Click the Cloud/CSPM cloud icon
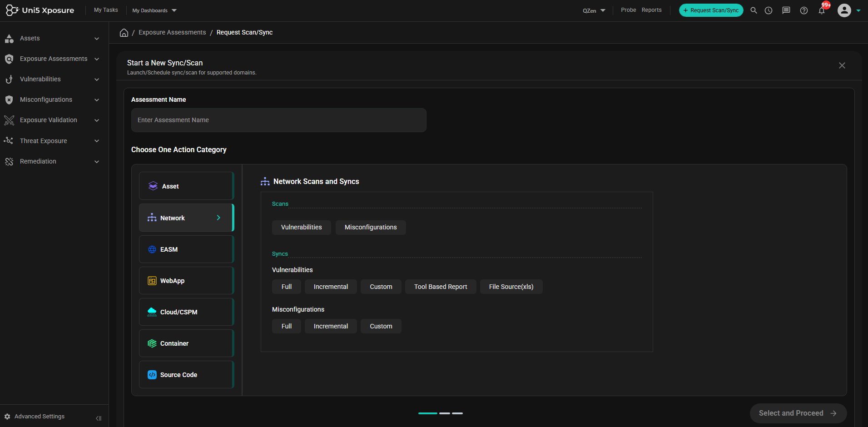This screenshot has height=427, width=868. coord(152,312)
